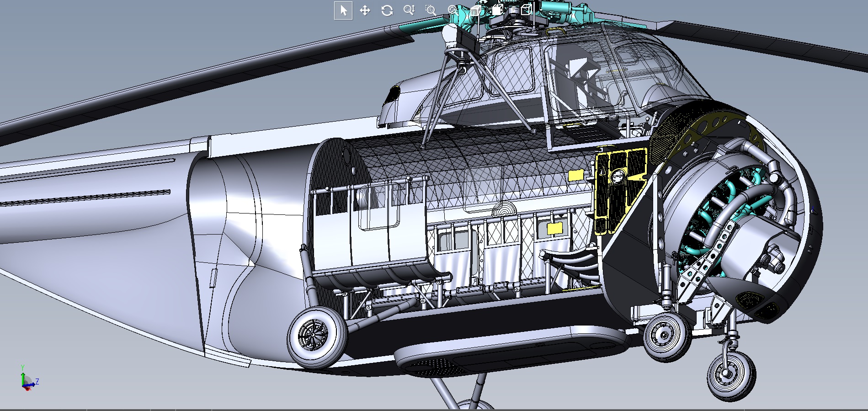
Task: Toggle the section view cube icon
Action: [498, 10]
